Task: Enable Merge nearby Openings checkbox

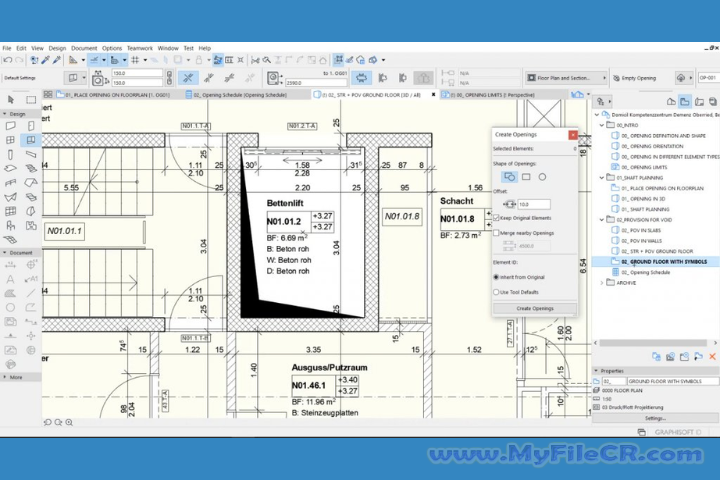Action: [496, 233]
